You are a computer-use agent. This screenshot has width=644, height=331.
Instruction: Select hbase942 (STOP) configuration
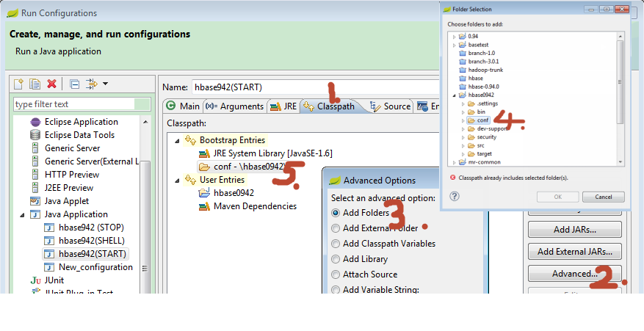[x=91, y=228]
